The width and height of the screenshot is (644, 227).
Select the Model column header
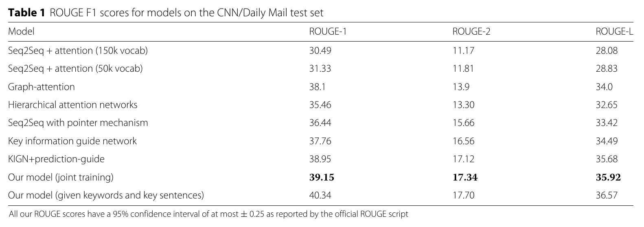(21, 31)
